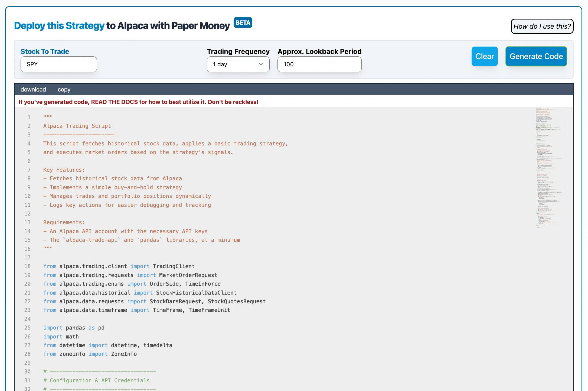This screenshot has height=391, width=588.
Task: Click download in the code toolbar
Action: click(33, 90)
